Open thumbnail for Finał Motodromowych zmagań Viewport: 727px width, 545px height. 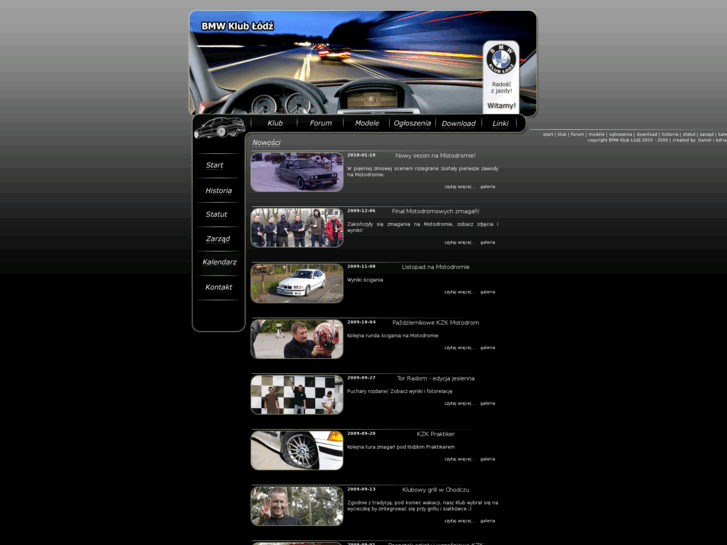[x=297, y=228]
